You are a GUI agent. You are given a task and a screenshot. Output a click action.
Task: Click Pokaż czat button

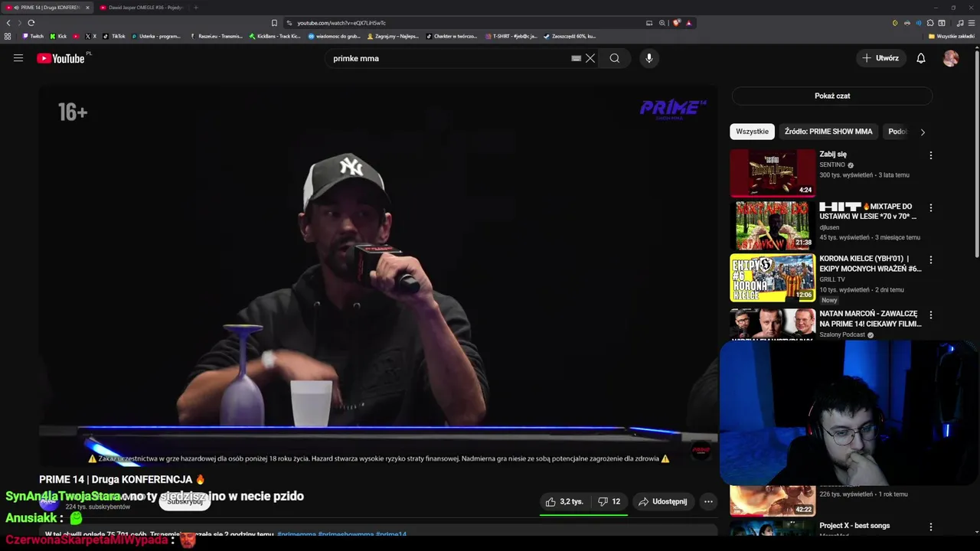pos(832,96)
